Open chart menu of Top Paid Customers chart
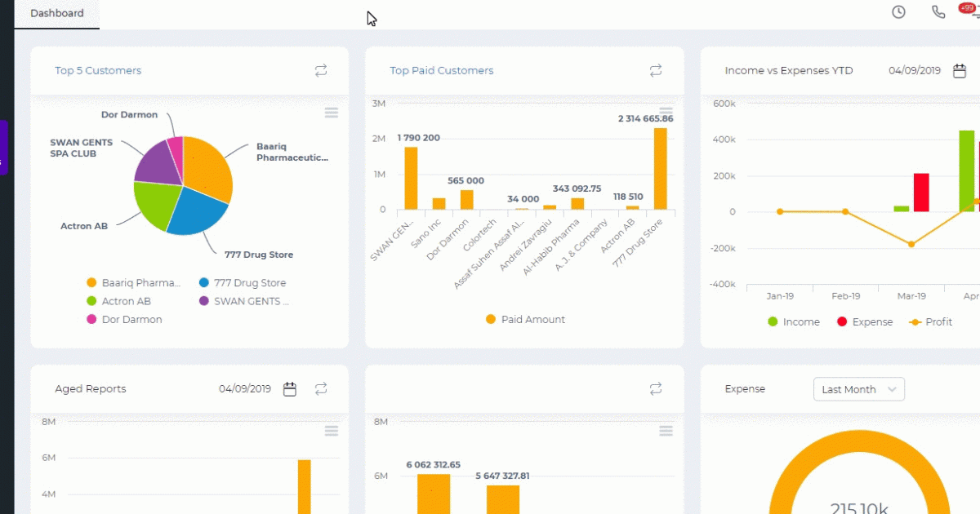 666,113
